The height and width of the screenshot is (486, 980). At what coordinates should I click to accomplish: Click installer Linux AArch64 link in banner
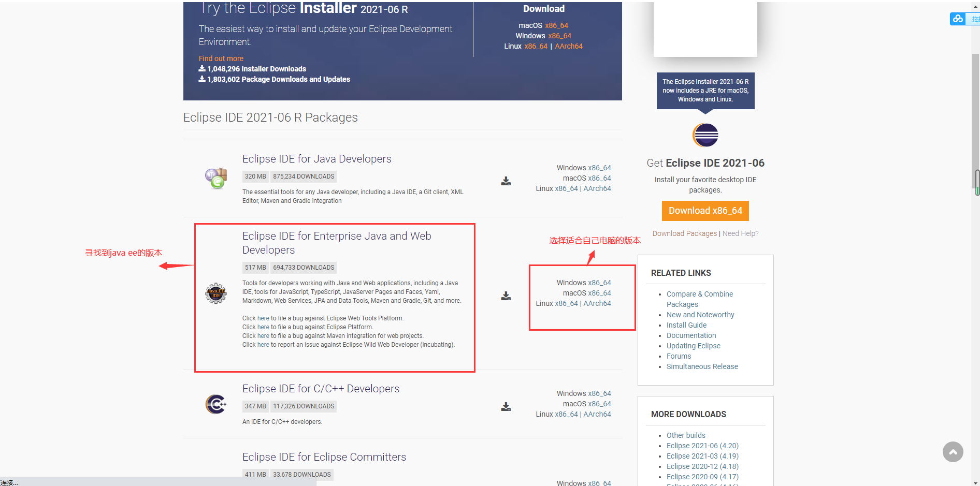(x=569, y=46)
